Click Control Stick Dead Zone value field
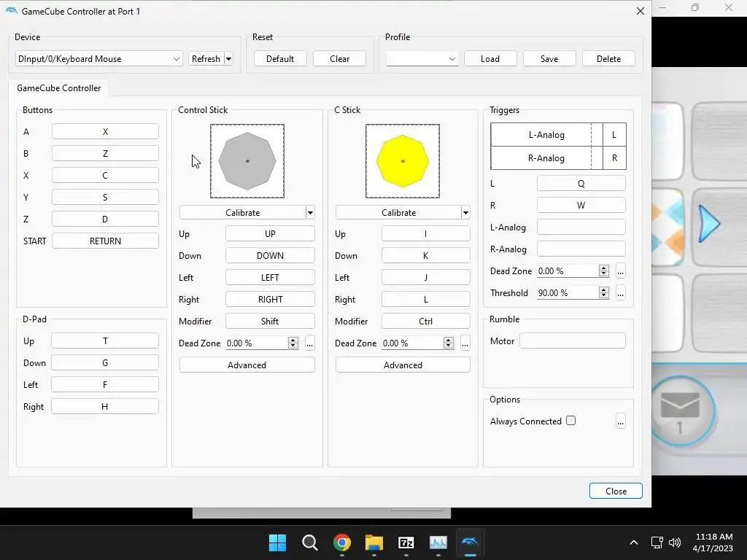 coord(257,343)
